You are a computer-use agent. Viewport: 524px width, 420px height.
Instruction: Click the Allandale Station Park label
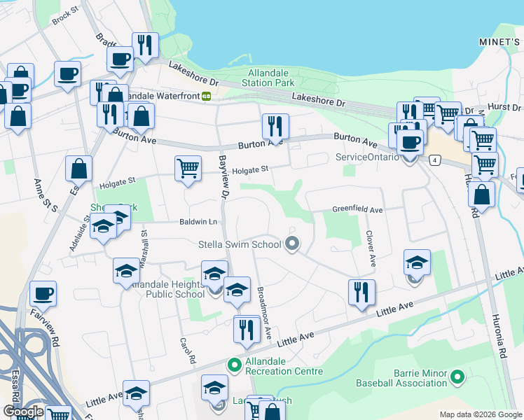point(268,78)
